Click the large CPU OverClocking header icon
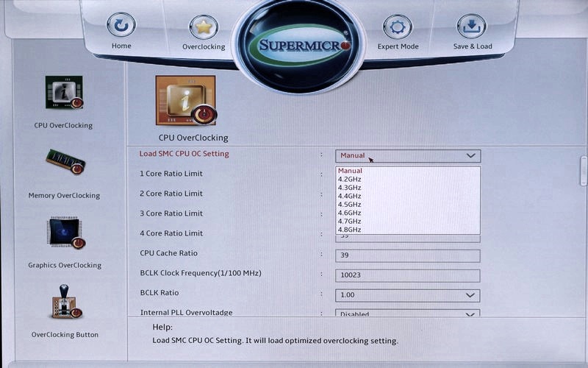This screenshot has width=588, height=368. (186, 100)
